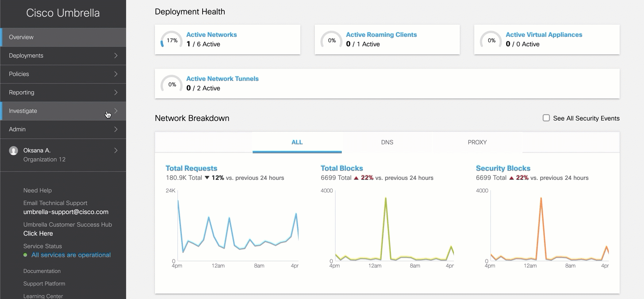Expand the Policies menu chevron

click(x=116, y=74)
